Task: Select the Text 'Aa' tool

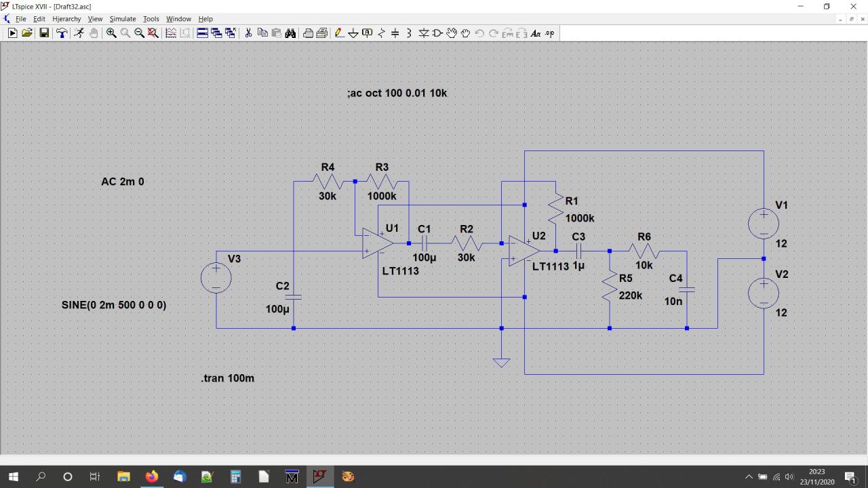Action: (x=536, y=33)
